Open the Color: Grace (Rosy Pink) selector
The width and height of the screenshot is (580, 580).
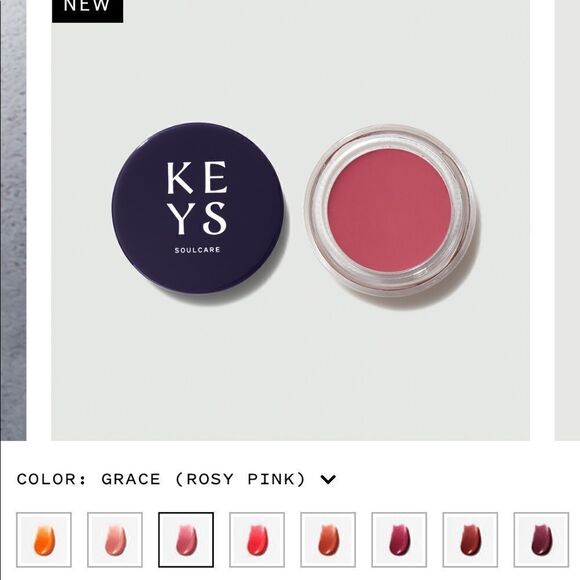pyautogui.click(x=176, y=479)
